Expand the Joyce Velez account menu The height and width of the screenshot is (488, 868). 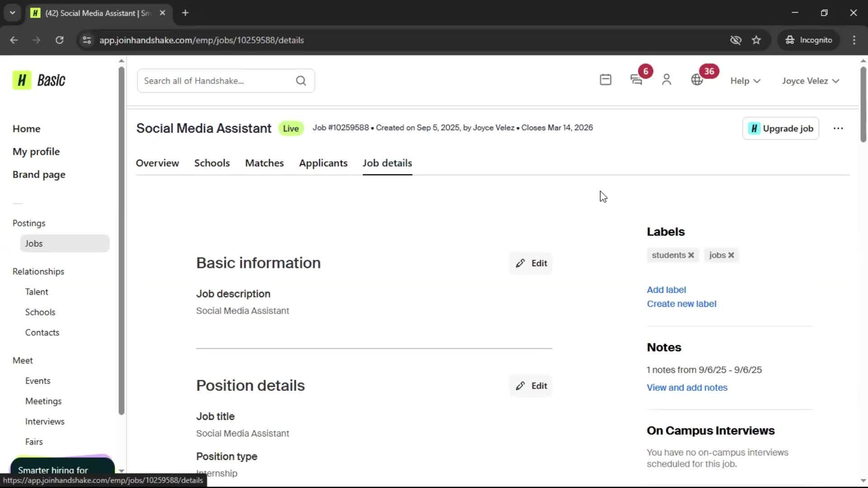810,81
